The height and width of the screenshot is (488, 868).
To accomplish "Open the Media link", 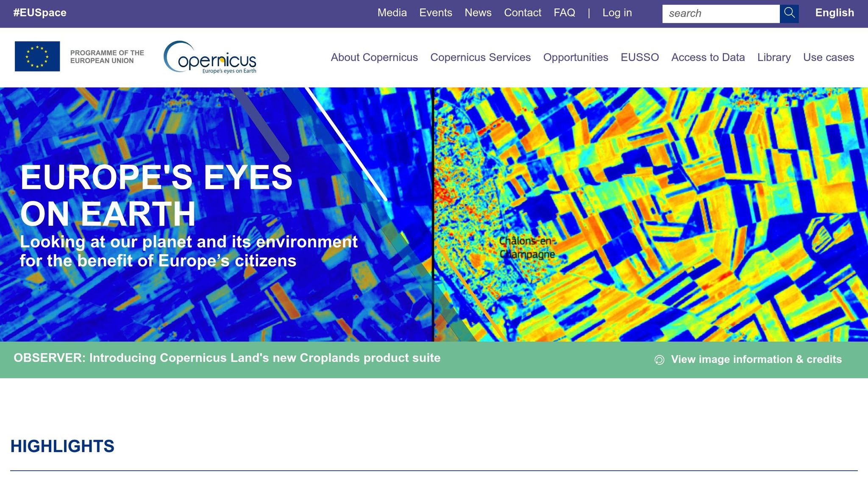I will click(x=392, y=13).
